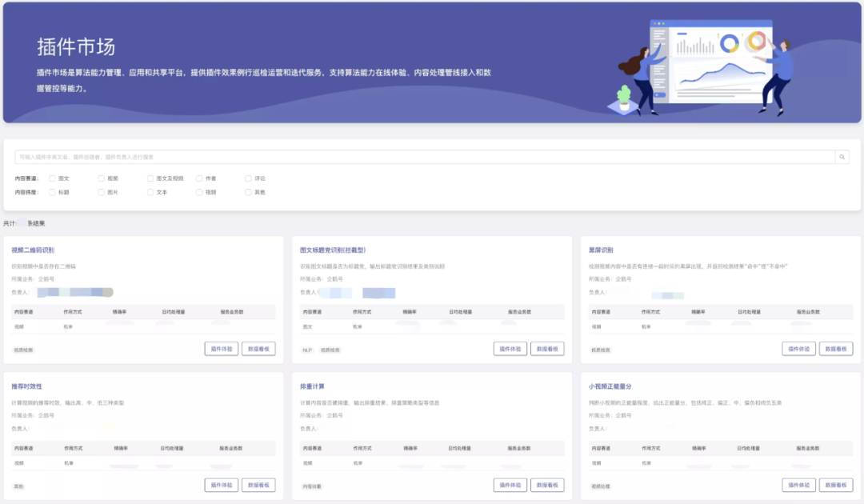Click 插件体验 on 视频二维码识别 card

pyautogui.click(x=222, y=349)
